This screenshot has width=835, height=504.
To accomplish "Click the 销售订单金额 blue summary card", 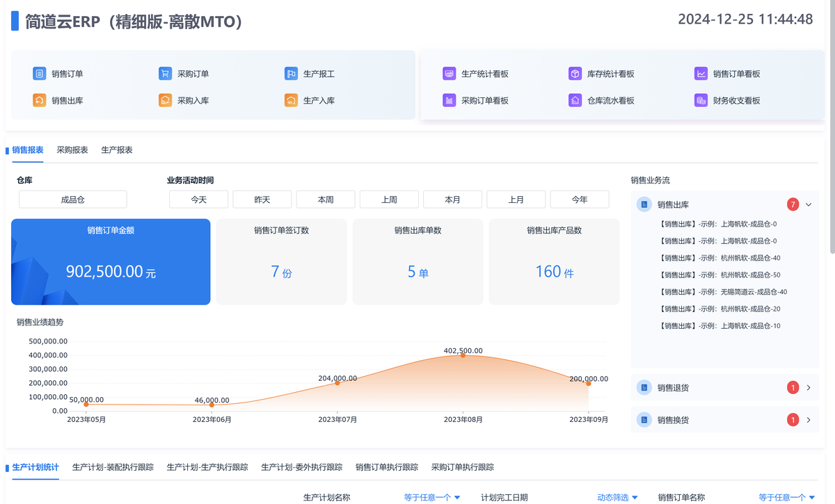I will point(111,262).
